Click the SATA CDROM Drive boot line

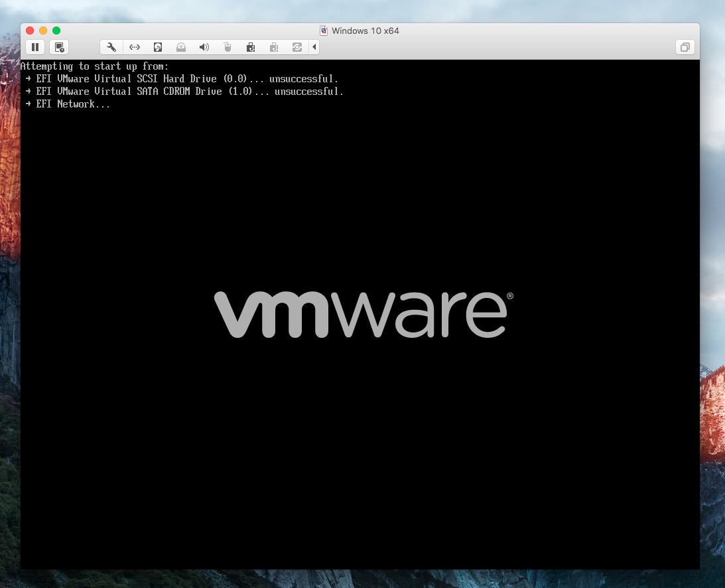pyautogui.click(x=189, y=92)
